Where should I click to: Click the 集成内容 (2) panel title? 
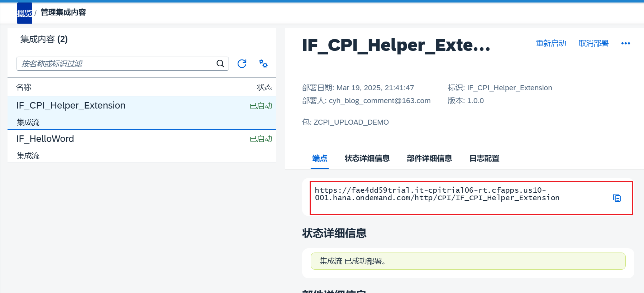coord(44,39)
